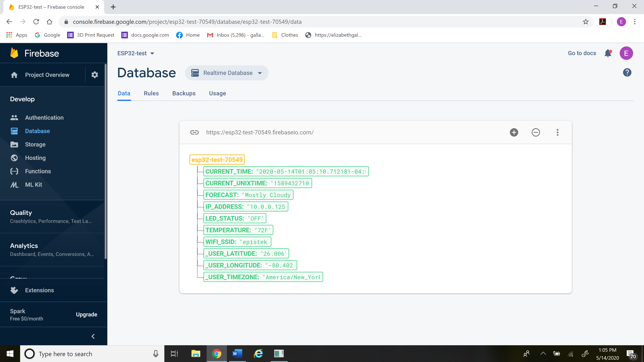Collapse the Firebase sidebar with chevron

(93, 336)
